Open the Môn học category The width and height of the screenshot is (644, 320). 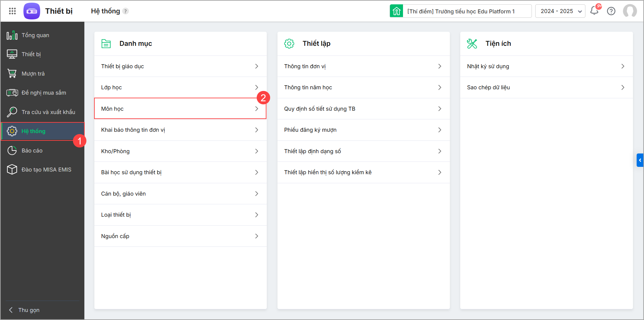180,109
